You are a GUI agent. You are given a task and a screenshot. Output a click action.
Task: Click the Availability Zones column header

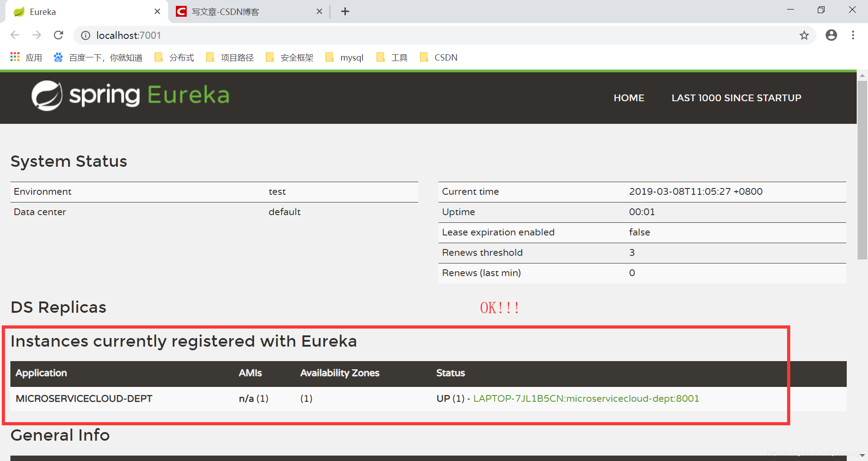[x=340, y=373]
